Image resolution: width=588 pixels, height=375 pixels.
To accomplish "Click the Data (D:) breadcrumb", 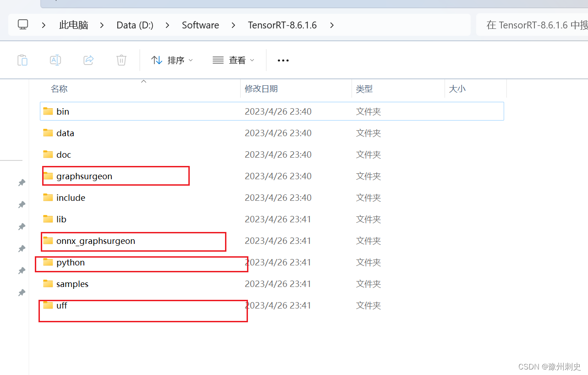I will (135, 25).
